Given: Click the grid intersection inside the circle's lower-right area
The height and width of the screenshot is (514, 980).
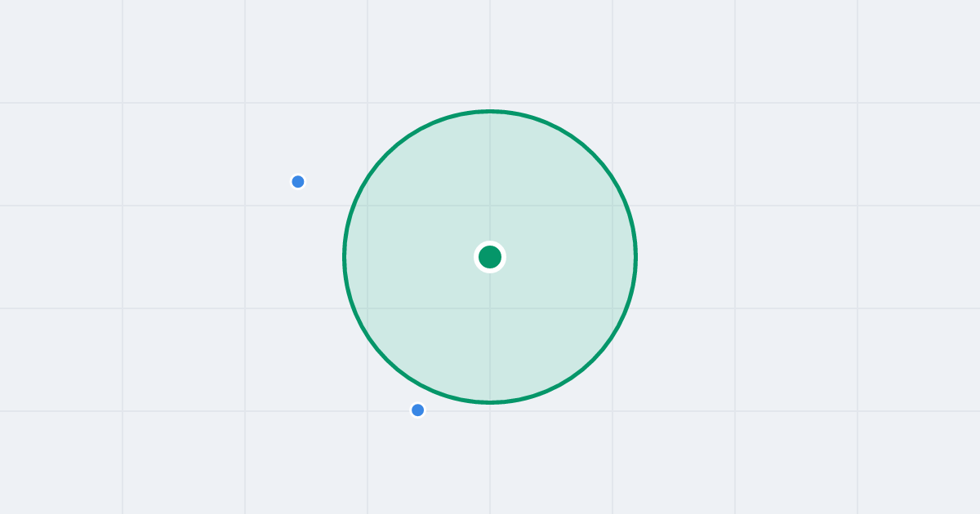Looking at the screenshot, I should tap(612, 308).
